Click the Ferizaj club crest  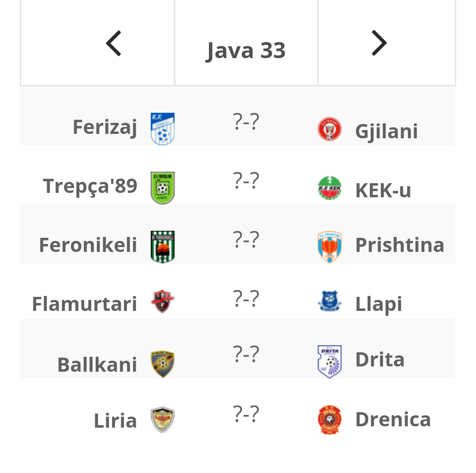(x=163, y=129)
